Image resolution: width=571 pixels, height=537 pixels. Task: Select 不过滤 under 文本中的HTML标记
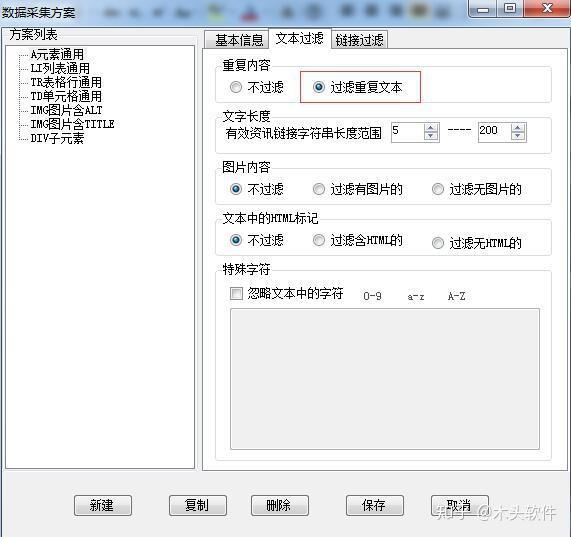tap(257, 240)
